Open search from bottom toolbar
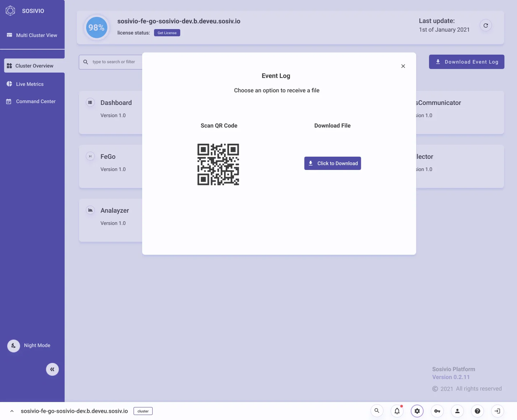517x420 pixels. tap(377, 411)
